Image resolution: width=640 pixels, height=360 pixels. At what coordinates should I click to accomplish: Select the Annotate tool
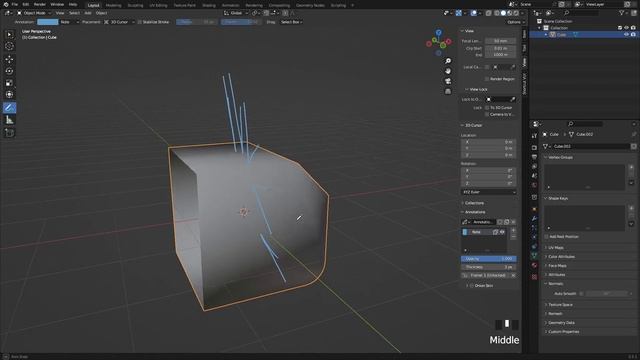tap(9, 108)
